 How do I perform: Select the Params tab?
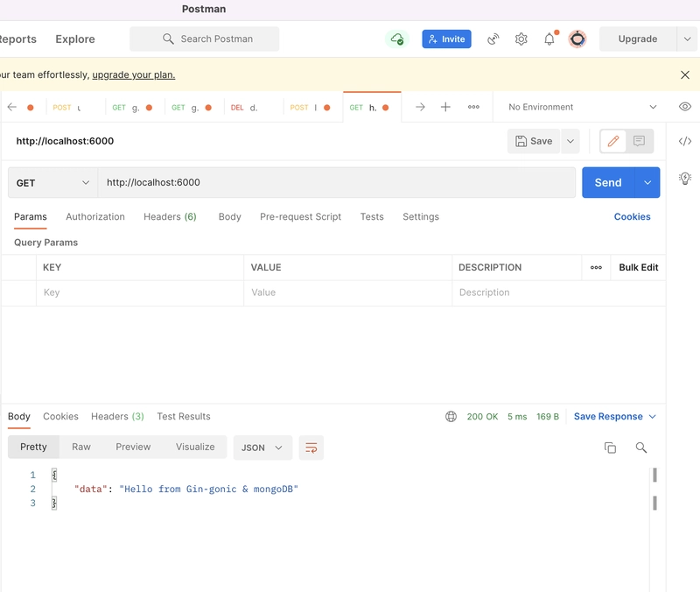(x=31, y=216)
